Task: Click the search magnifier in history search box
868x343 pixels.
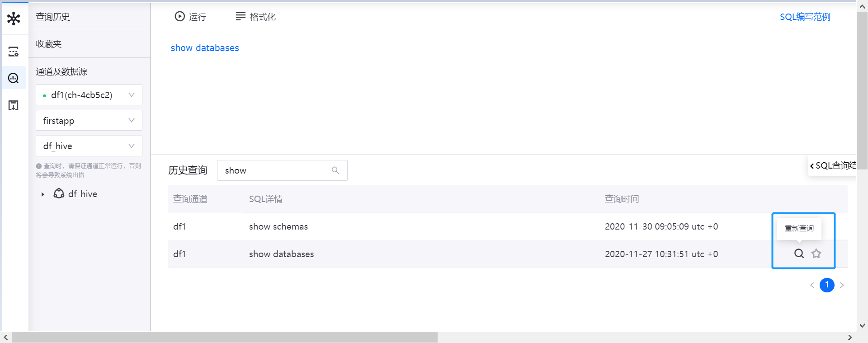Action: 335,170
